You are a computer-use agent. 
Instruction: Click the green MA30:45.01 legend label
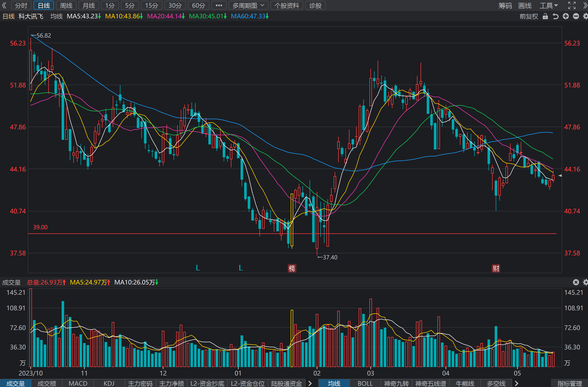208,16
